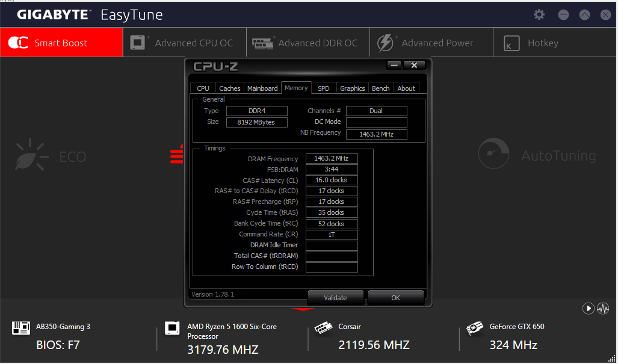
Task: Minimize the CPU-Z window
Action: 394,66
